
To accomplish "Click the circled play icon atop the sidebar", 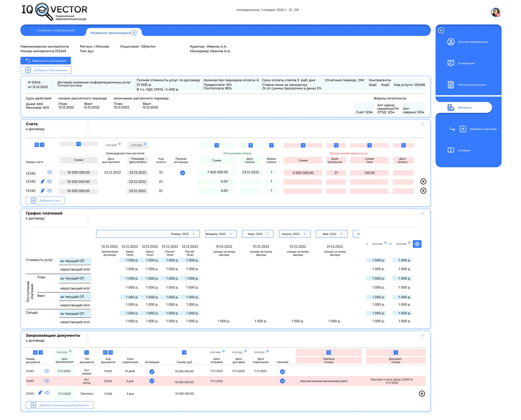I will pos(441,31).
